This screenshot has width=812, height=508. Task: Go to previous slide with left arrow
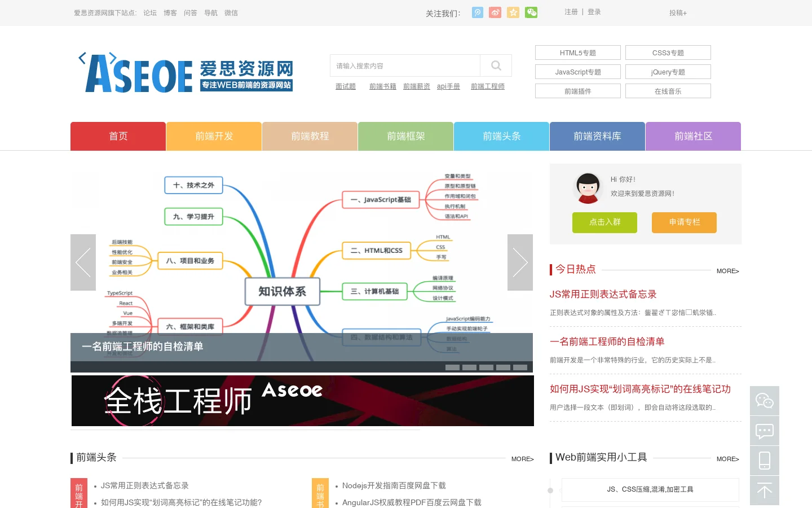[83, 262]
